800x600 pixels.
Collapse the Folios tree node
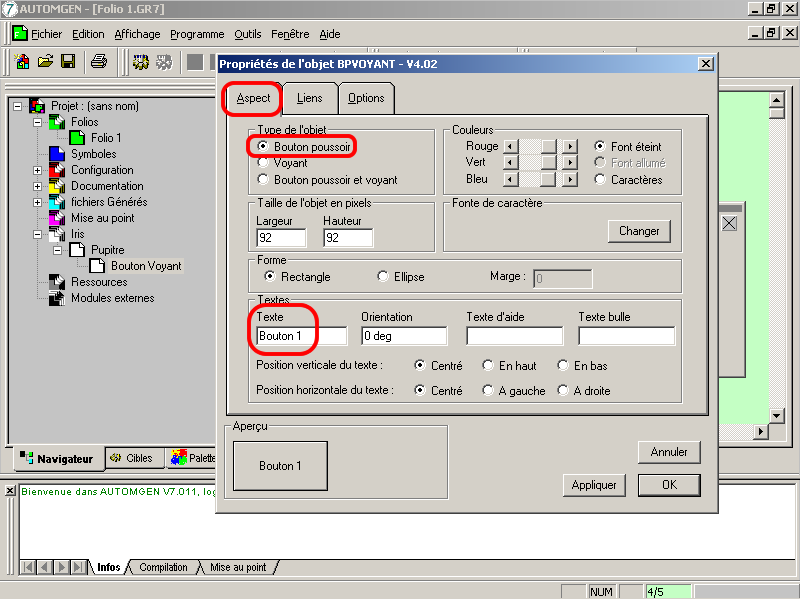point(37,122)
